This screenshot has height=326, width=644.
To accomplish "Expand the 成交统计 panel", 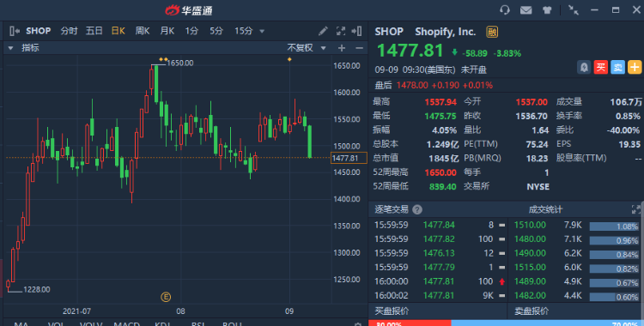I will pos(635,209).
